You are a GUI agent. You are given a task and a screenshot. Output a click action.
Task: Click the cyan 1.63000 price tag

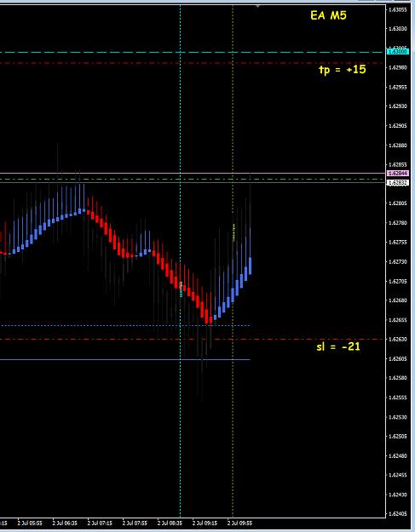398,52
